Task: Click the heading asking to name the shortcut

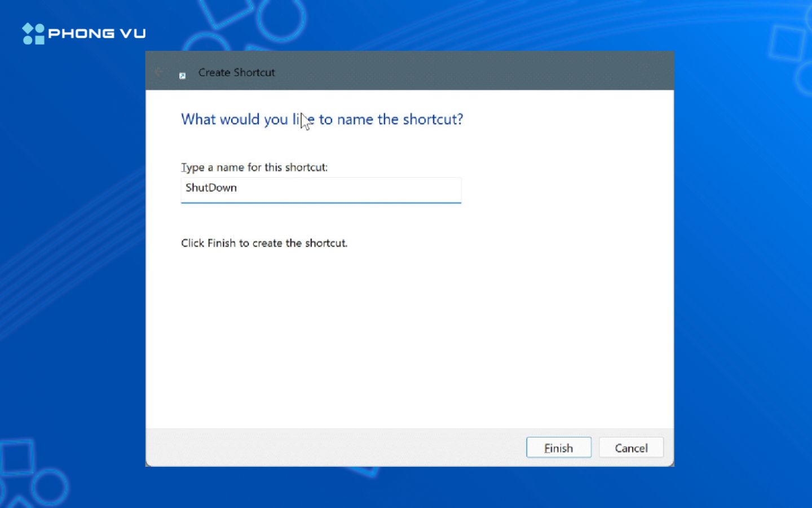Action: point(321,119)
